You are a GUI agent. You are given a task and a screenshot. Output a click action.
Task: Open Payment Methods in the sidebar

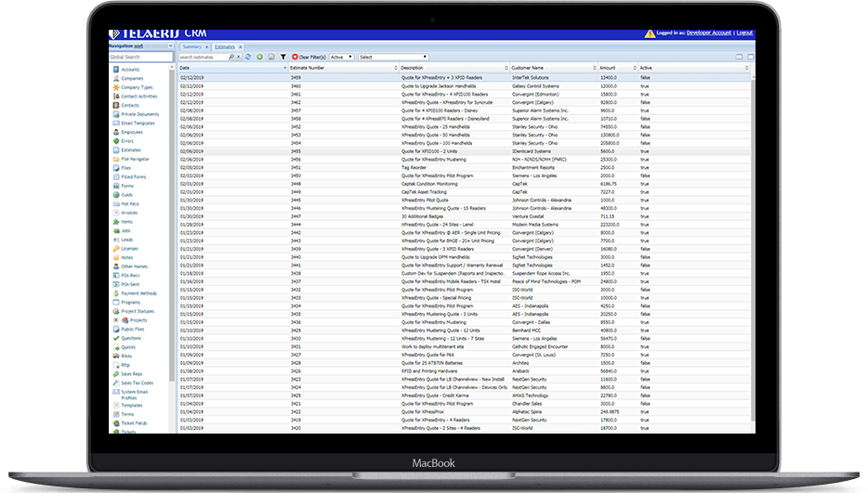pyautogui.click(x=138, y=293)
